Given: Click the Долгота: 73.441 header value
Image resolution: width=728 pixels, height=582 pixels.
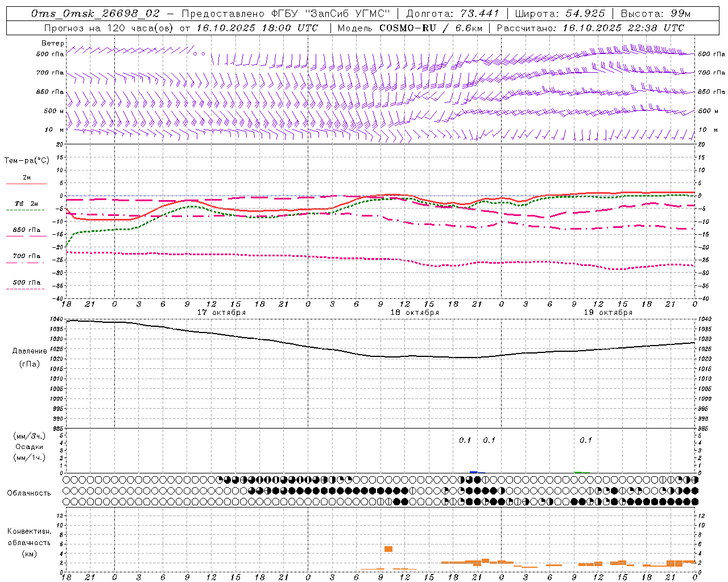Looking at the screenshot, I should pyautogui.click(x=452, y=13).
